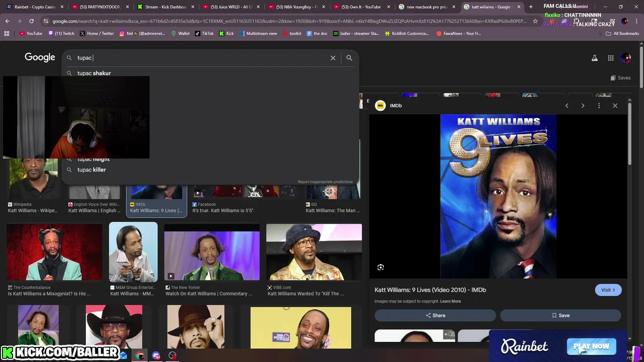Bookmark this page with the star icon
The image size is (644, 362).
(x=535, y=21)
